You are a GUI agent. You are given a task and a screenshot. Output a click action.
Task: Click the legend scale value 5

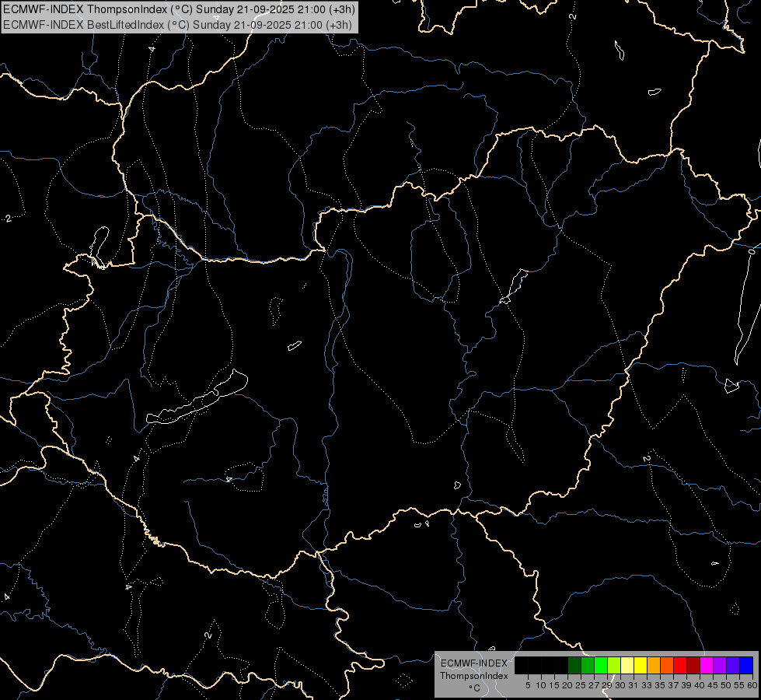(527, 685)
